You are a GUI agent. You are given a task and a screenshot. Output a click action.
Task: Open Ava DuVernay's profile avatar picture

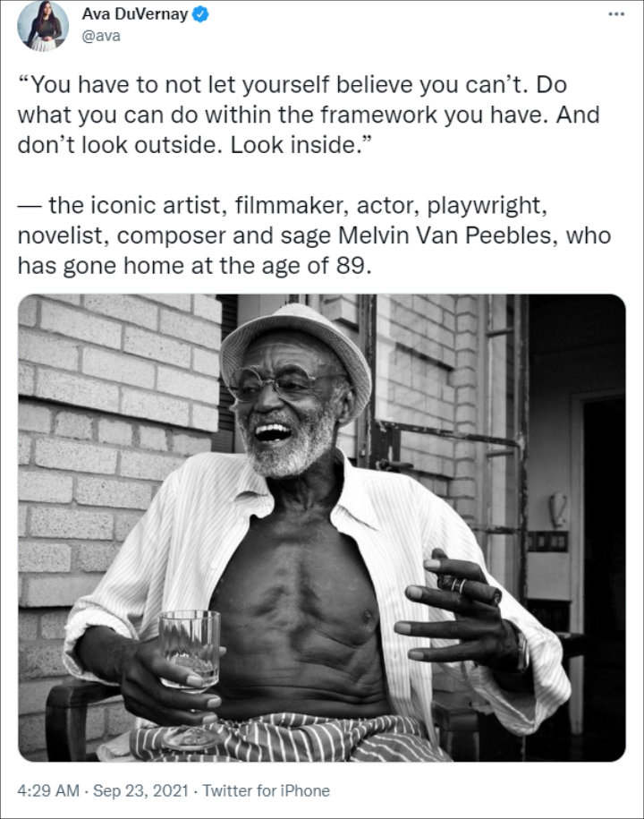coord(43,26)
